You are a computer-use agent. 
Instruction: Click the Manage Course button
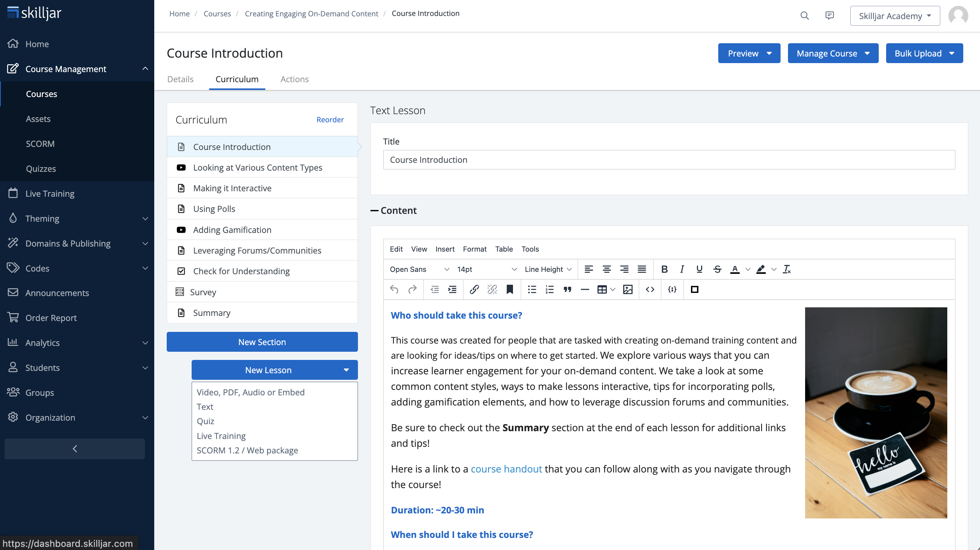[833, 53]
